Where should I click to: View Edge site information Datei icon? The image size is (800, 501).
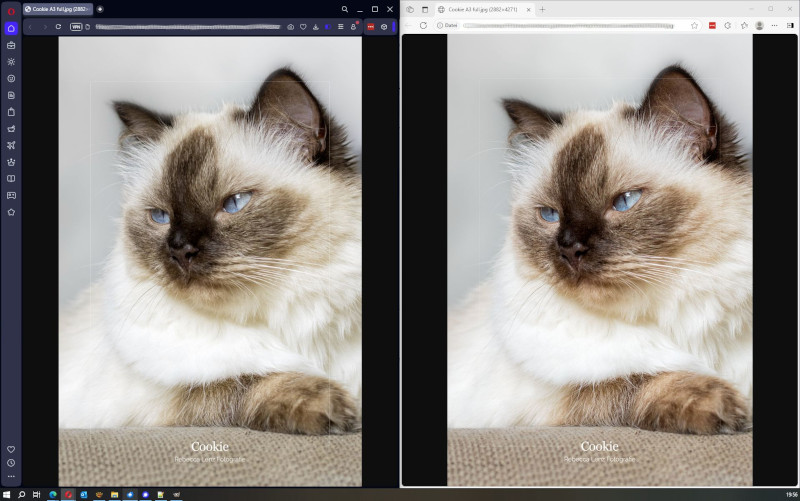[447, 25]
